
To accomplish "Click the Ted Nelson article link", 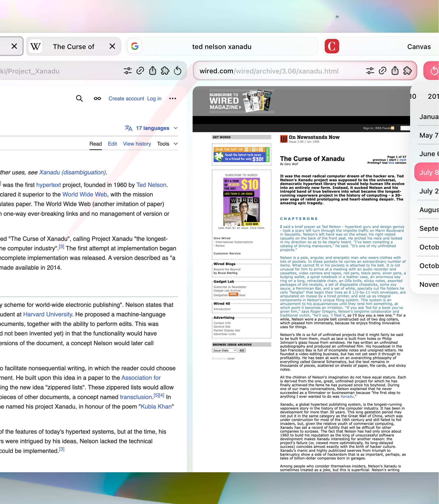I will 151,185.
